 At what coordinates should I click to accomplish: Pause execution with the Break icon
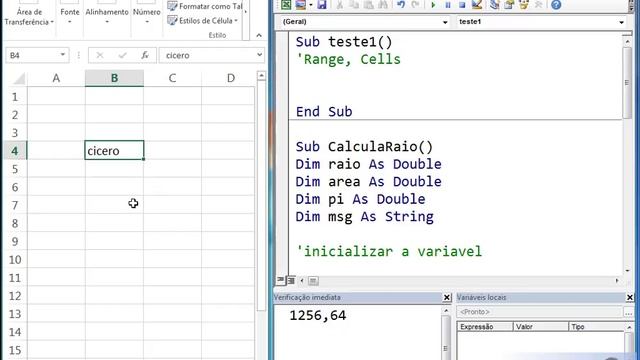448,5
